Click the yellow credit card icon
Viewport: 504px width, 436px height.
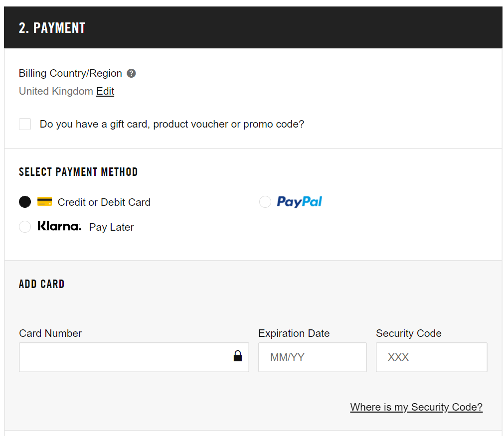(x=44, y=202)
